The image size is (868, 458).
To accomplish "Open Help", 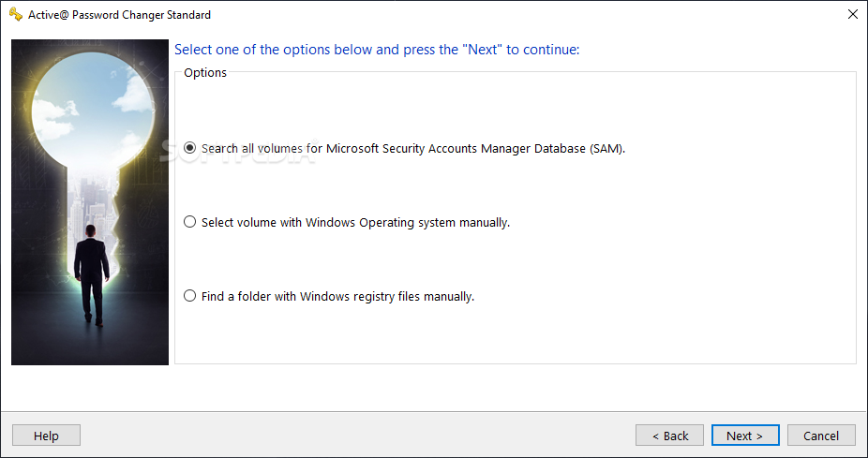I will 46,436.
